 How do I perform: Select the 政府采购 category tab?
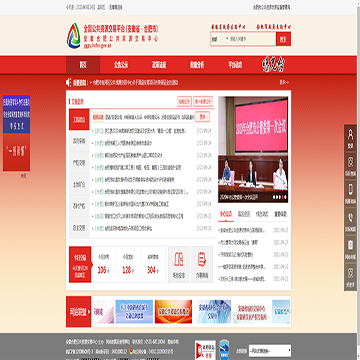tap(79, 141)
